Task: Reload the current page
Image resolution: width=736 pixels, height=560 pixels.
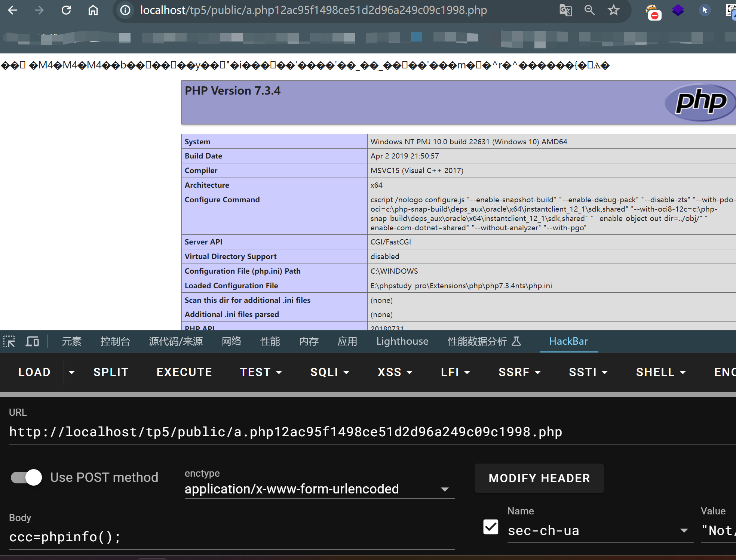Action: click(x=66, y=10)
